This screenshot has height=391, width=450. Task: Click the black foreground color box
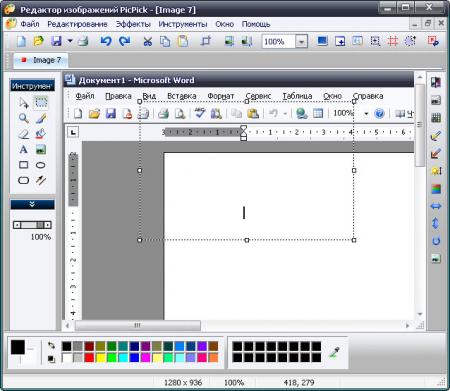coord(18,347)
